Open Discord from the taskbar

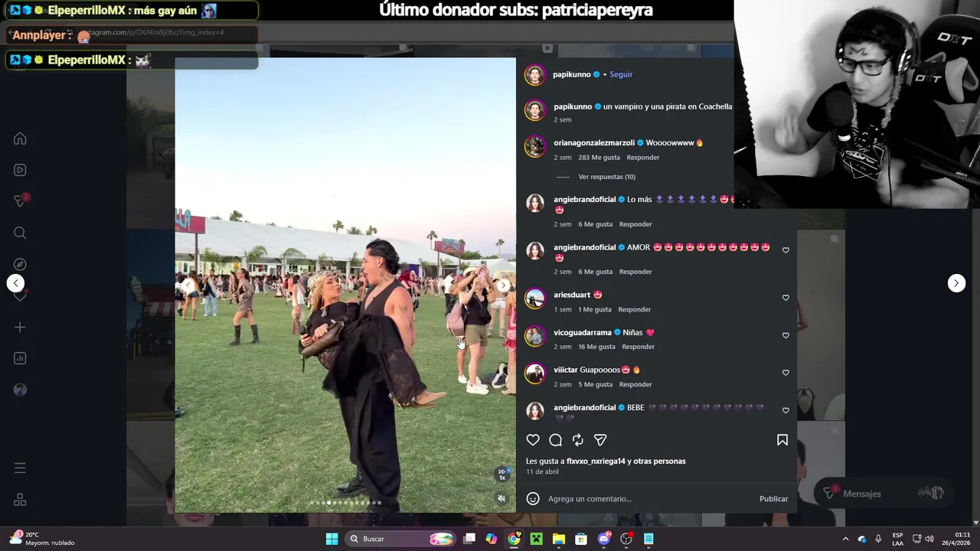point(604,539)
